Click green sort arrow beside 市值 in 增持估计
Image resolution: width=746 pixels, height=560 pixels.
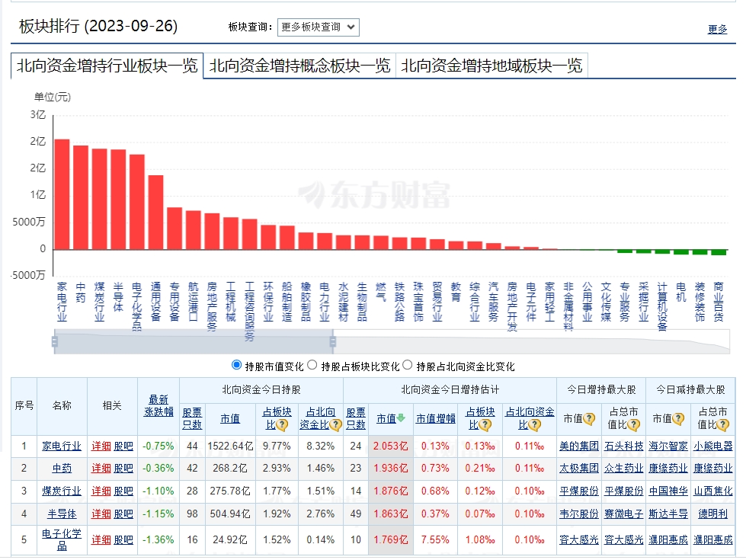(401, 418)
